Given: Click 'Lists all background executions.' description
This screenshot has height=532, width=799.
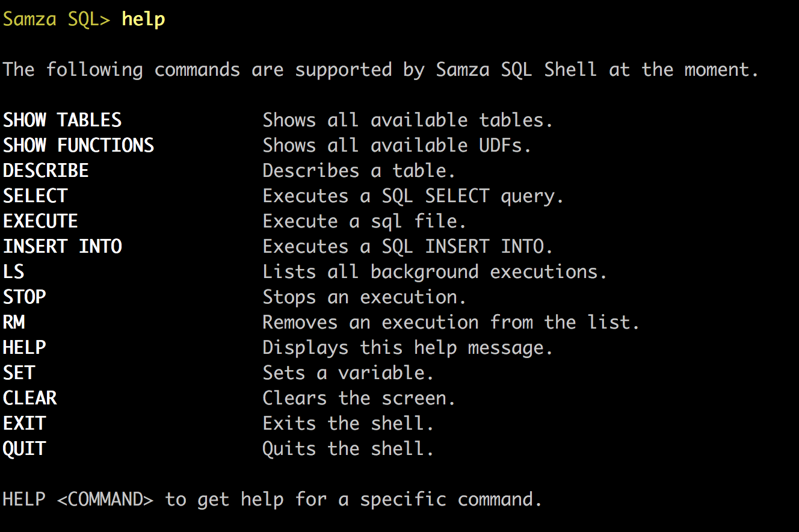Looking at the screenshot, I should click(435, 272).
